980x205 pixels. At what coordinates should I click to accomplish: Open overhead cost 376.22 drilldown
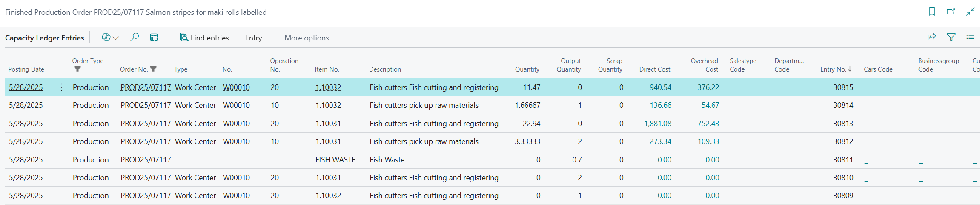(708, 87)
